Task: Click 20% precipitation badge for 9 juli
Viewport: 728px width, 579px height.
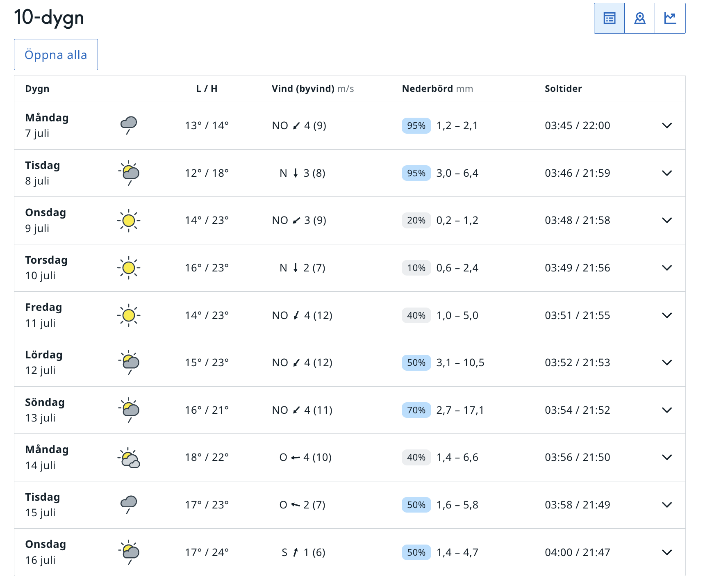Action: (x=416, y=220)
